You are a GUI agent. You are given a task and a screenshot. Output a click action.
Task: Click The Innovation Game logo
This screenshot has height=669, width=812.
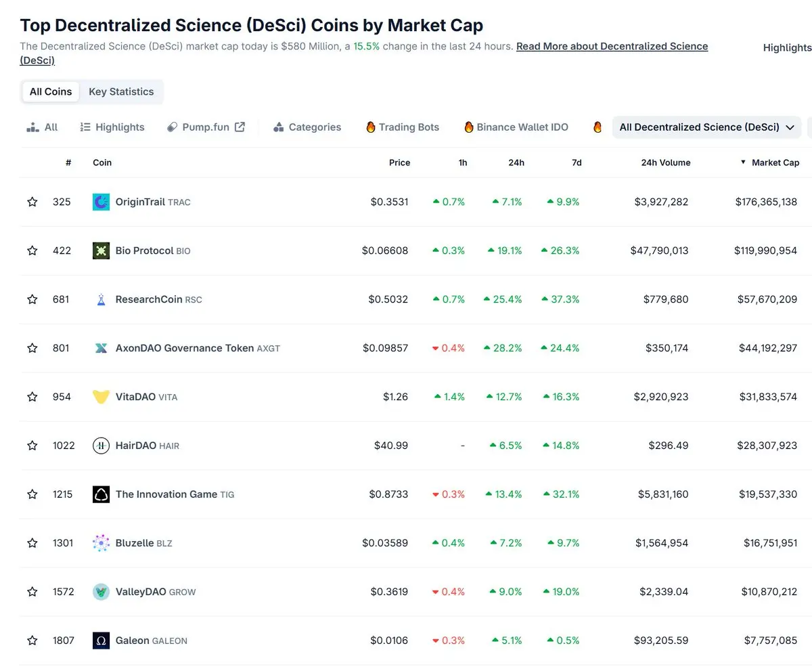click(x=101, y=494)
